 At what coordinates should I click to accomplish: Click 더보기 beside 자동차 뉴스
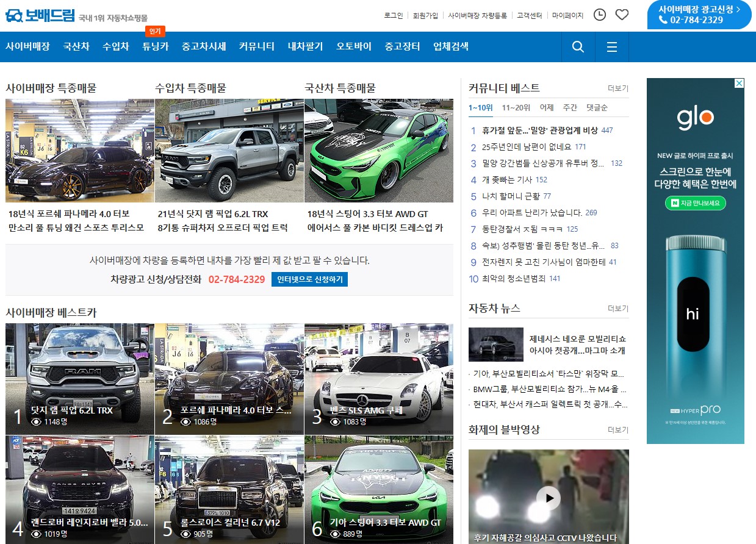click(x=618, y=309)
